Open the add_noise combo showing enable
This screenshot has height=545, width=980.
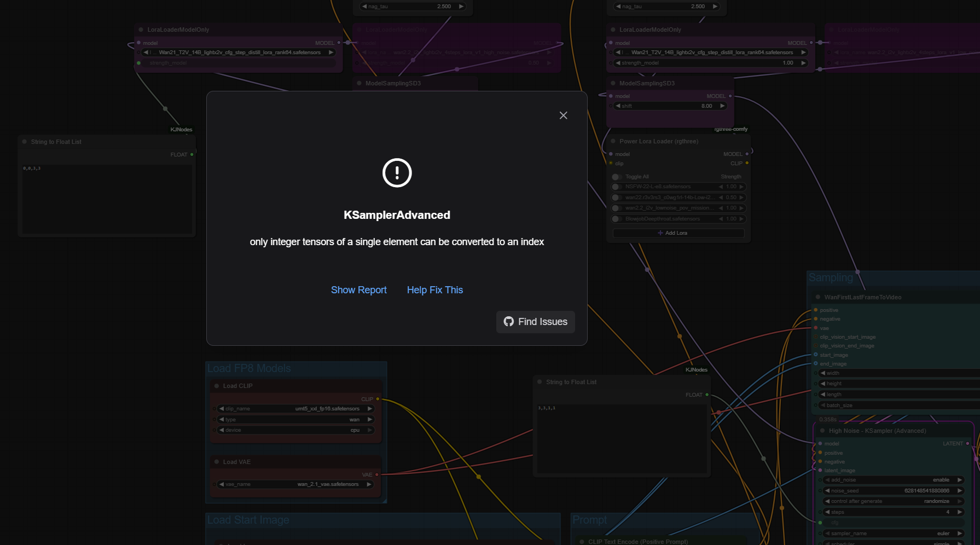[894, 480]
